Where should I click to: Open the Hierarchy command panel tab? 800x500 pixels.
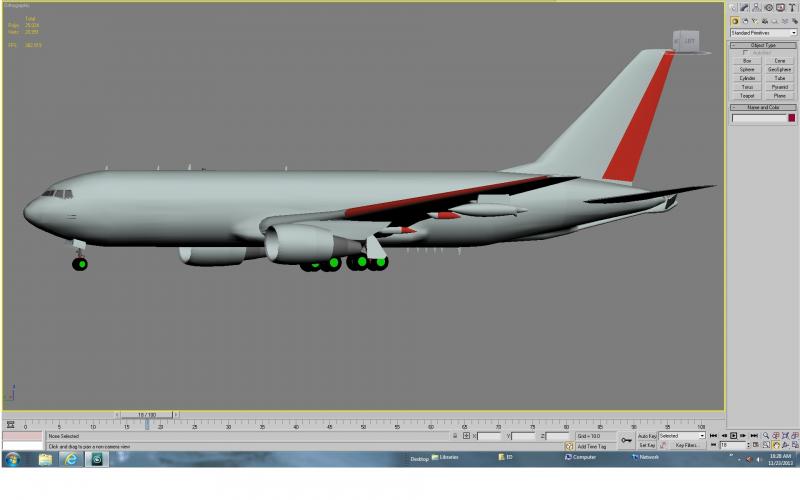756,8
